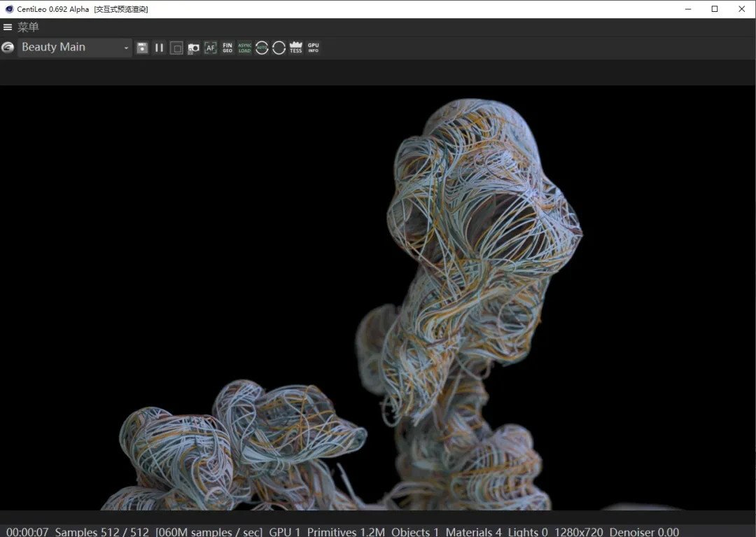The height and width of the screenshot is (537, 756).
Task: Open the GPU INFO panel
Action: 313,48
